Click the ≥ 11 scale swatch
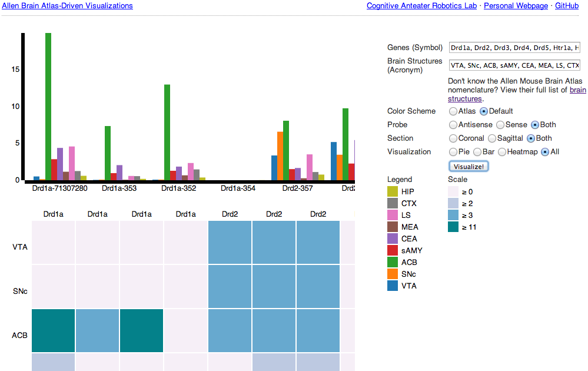Image resolution: width=588 pixels, height=371 pixels. click(453, 227)
